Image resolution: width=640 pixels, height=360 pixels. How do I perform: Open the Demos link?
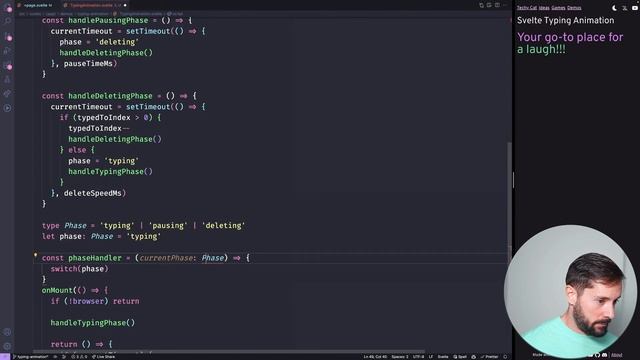574,8
